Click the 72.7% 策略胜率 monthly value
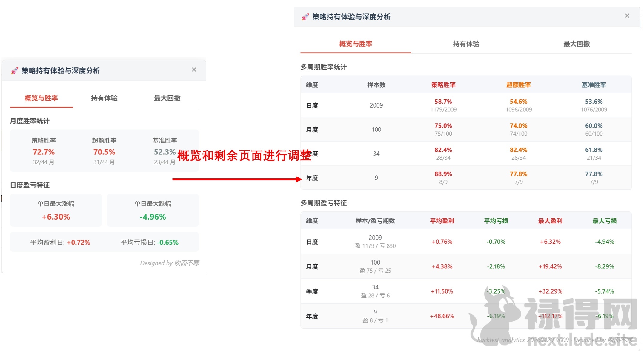 [x=44, y=152]
